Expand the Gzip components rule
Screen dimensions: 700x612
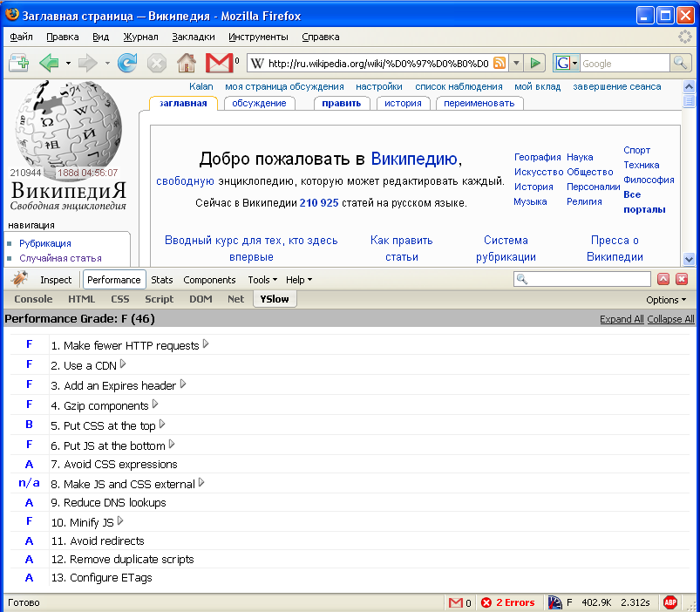(155, 405)
